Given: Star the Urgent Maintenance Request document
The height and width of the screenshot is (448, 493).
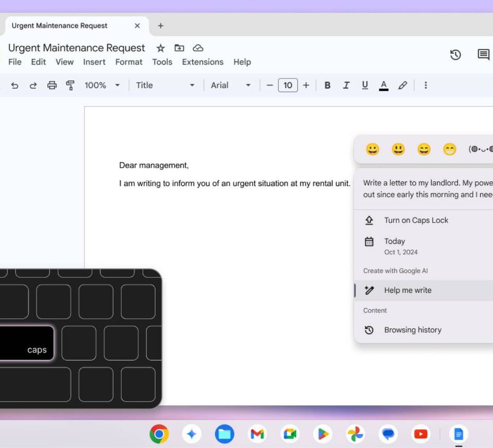Looking at the screenshot, I should (x=161, y=48).
